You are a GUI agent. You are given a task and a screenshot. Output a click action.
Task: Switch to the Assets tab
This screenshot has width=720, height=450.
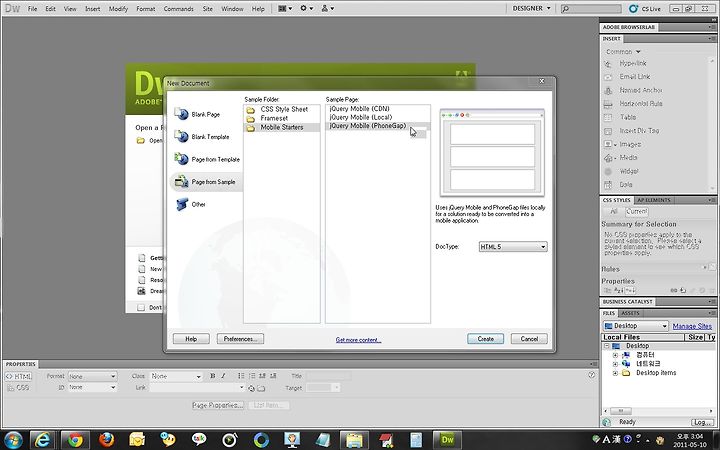[630, 313]
